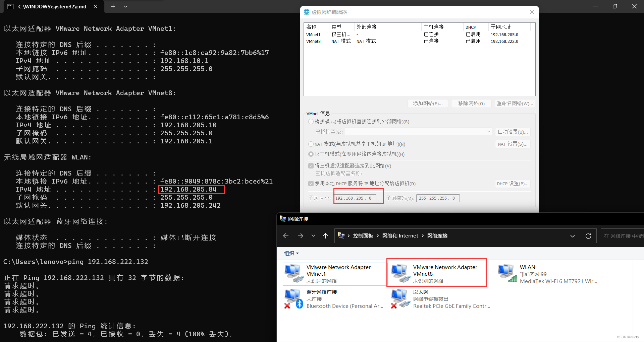Click the 重命名网络(W)... button
644x342 pixels.
tap(515, 104)
